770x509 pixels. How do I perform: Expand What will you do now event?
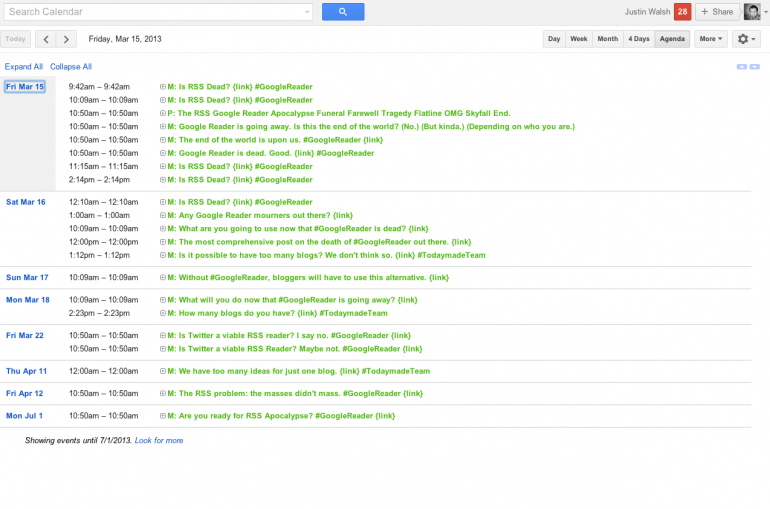pos(163,300)
